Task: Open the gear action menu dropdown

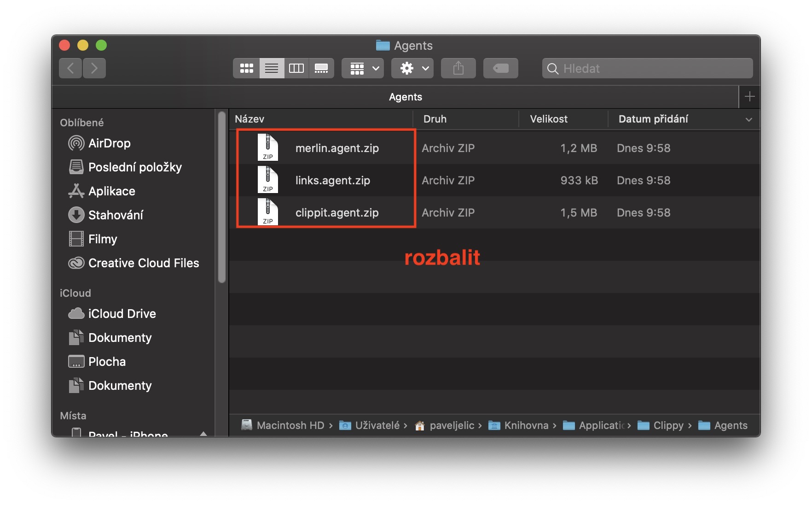Action: pyautogui.click(x=412, y=69)
